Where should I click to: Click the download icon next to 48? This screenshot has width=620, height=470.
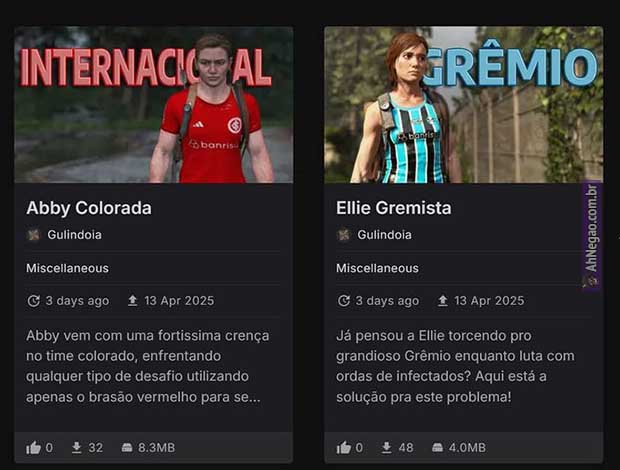click(387, 447)
